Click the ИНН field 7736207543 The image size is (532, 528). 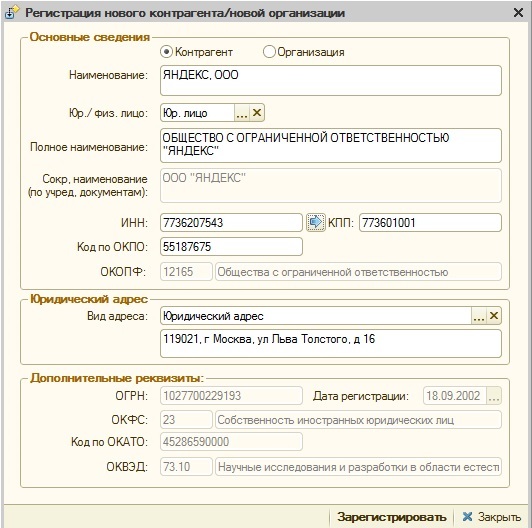point(231,223)
